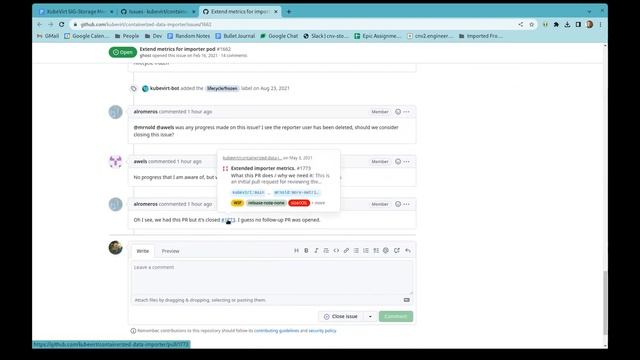This screenshot has height=360, width=640.
Task: Reload the page in browser
Action: tap(62, 24)
